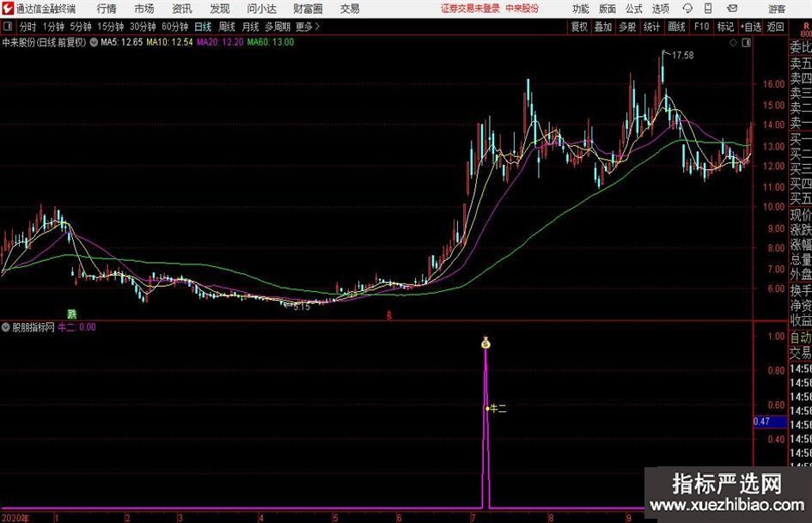Open the 选项 menu
Image resolution: width=812 pixels, height=523 pixels.
point(660,9)
